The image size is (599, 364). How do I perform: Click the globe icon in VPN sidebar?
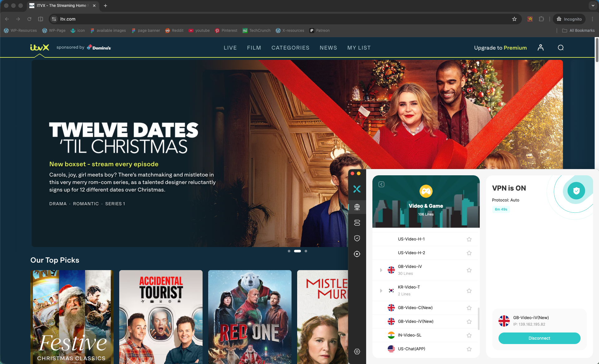coord(357,207)
